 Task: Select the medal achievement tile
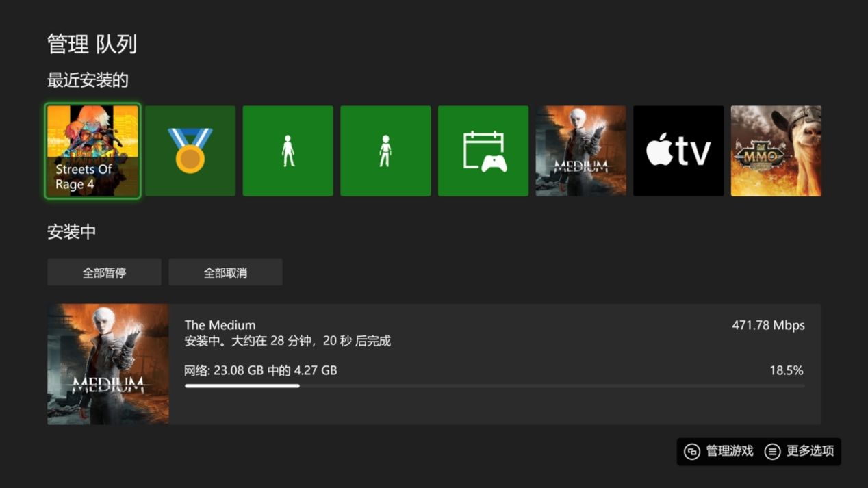pyautogui.click(x=190, y=150)
